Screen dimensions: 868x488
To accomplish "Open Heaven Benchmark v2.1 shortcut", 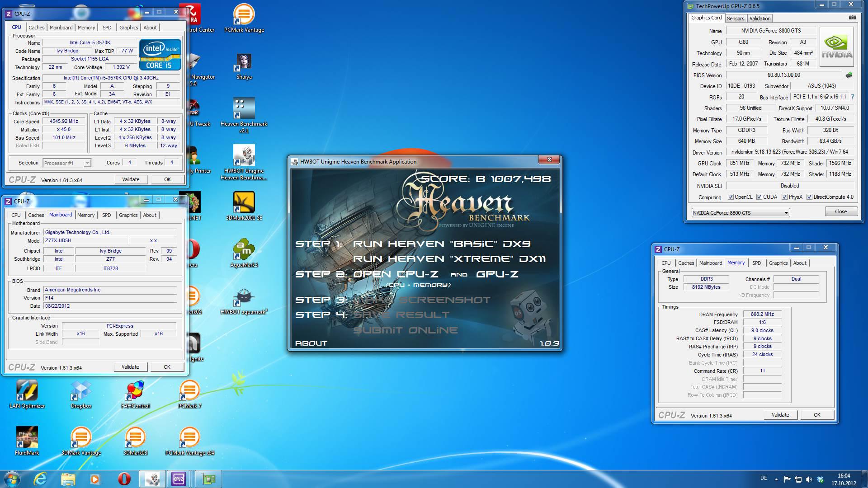I will coord(244,115).
